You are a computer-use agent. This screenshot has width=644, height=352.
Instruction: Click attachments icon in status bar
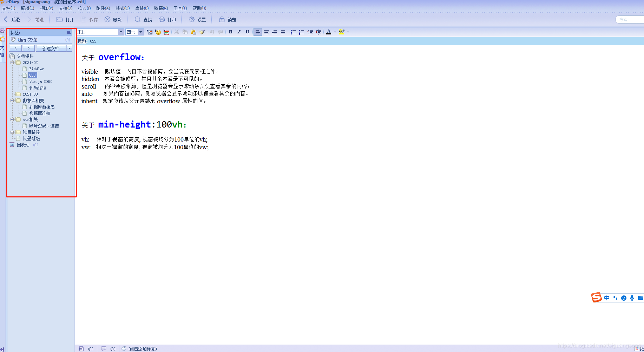click(81, 349)
